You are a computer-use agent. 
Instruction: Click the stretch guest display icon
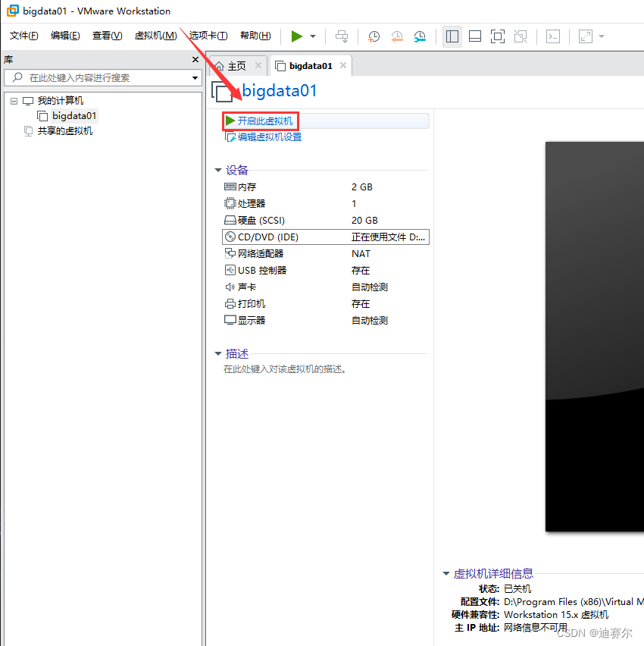586,36
